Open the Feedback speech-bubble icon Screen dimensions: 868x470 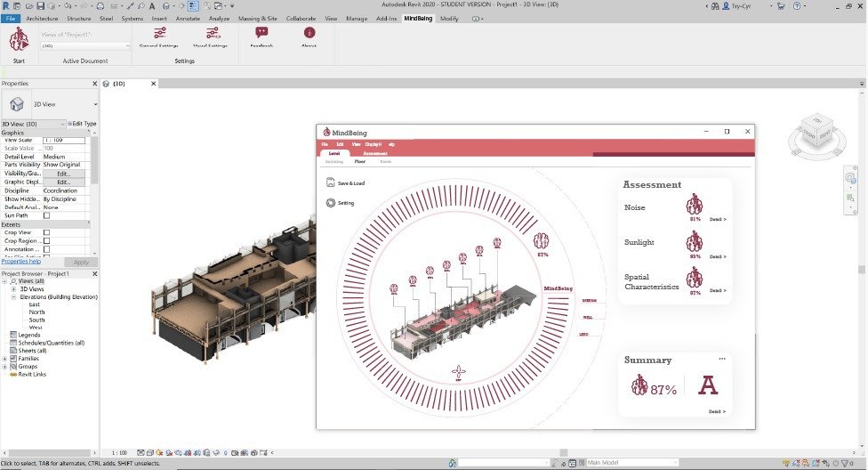tap(261, 33)
